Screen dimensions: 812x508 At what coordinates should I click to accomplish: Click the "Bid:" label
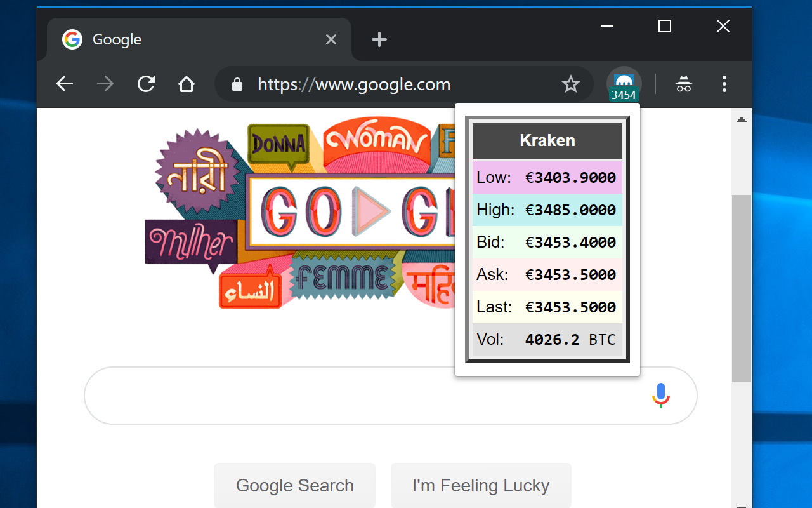tap(490, 242)
